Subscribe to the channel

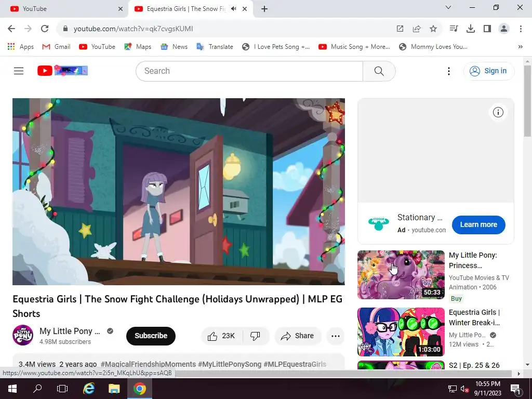click(151, 336)
